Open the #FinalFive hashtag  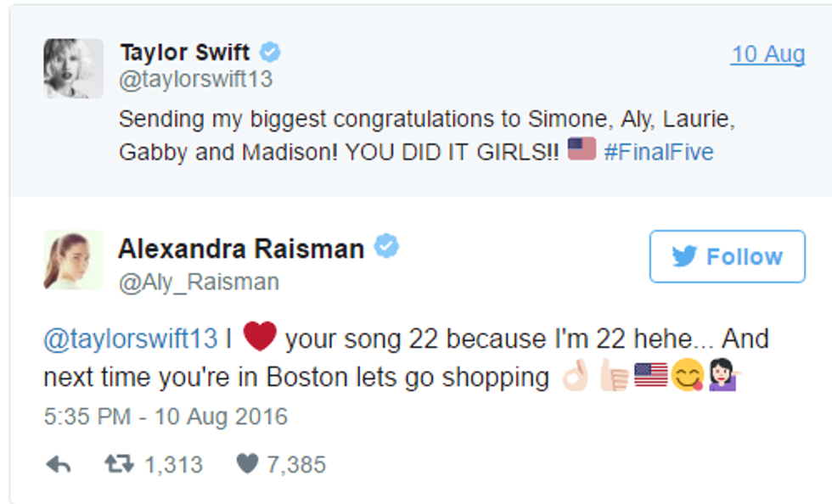(658, 152)
